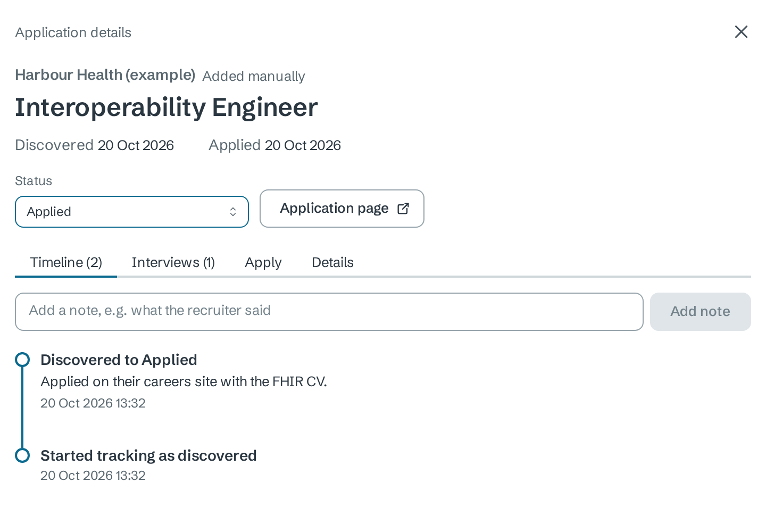
Task: Click the Added manually label
Action: [x=254, y=77]
